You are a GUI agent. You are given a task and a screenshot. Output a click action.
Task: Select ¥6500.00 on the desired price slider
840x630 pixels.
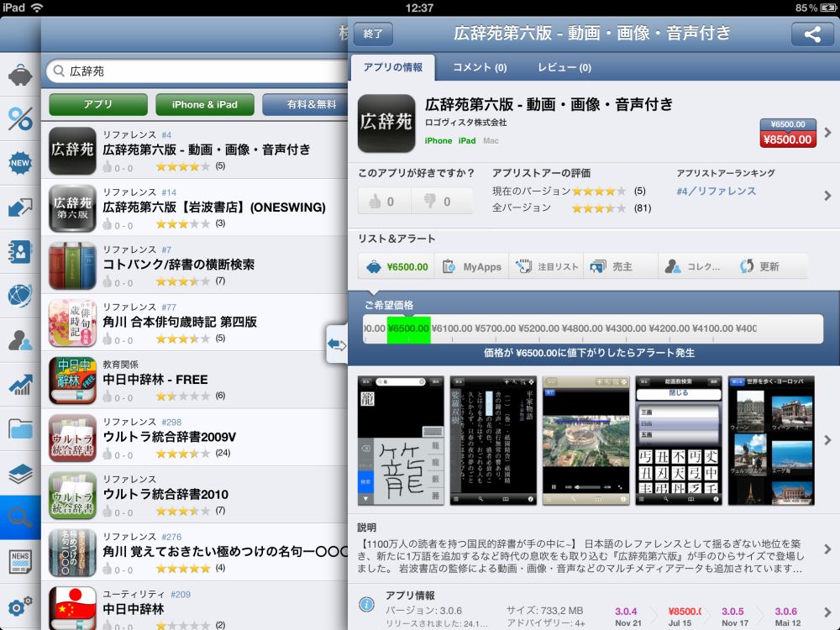(409, 329)
